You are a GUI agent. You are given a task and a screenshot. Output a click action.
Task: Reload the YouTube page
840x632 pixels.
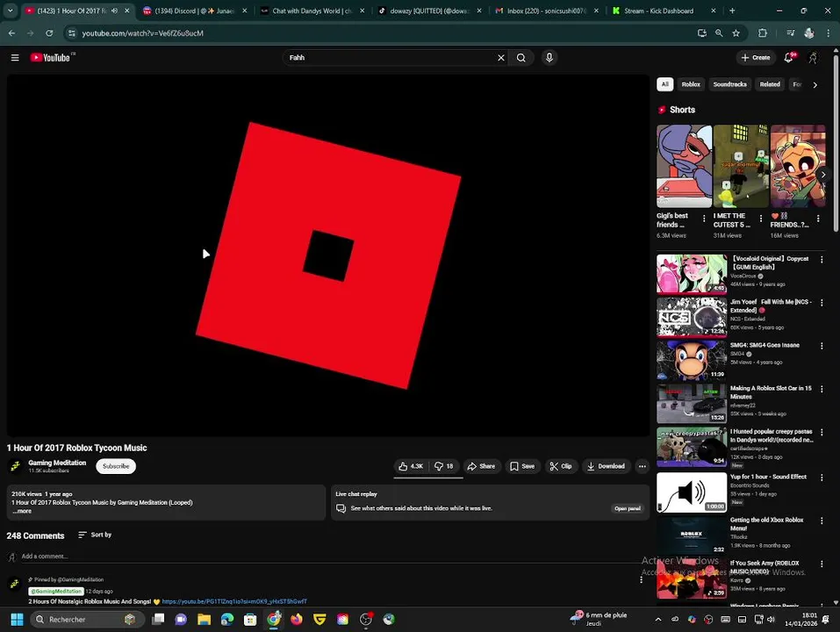(49, 32)
